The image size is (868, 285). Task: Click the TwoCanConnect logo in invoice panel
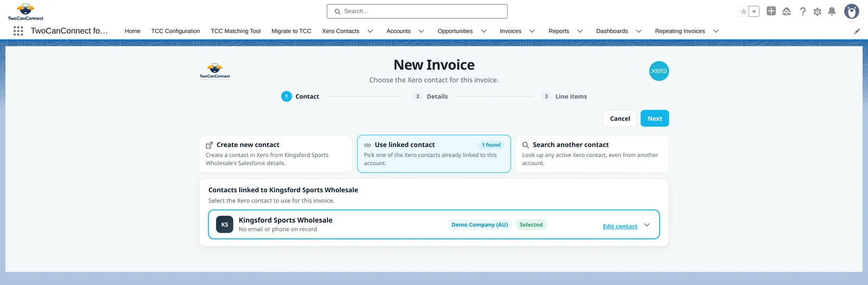[x=215, y=71]
